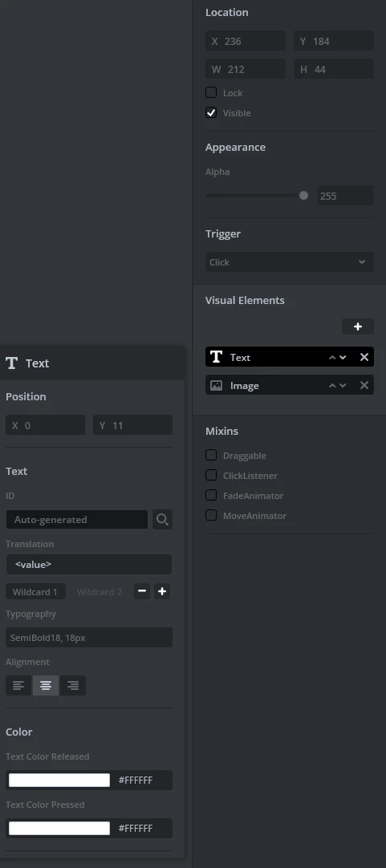Set text alignment to center
386x868 pixels.
[46, 685]
